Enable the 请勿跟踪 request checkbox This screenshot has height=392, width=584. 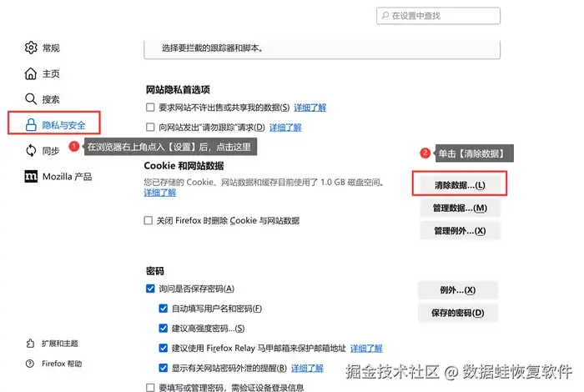click(150, 128)
